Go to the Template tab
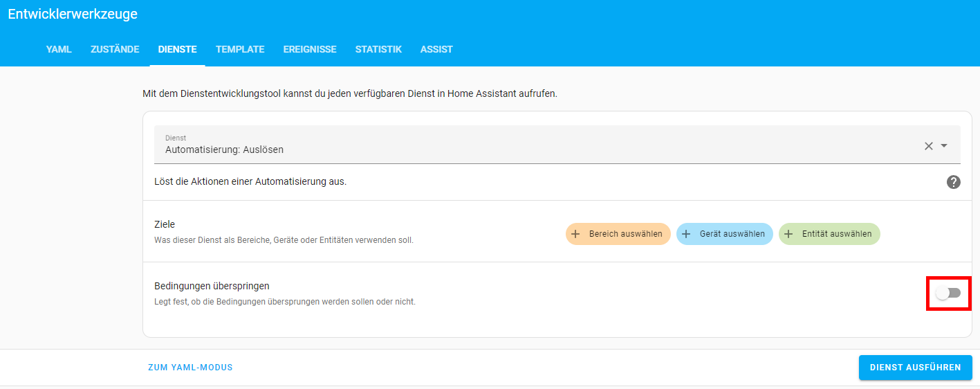 (x=240, y=49)
